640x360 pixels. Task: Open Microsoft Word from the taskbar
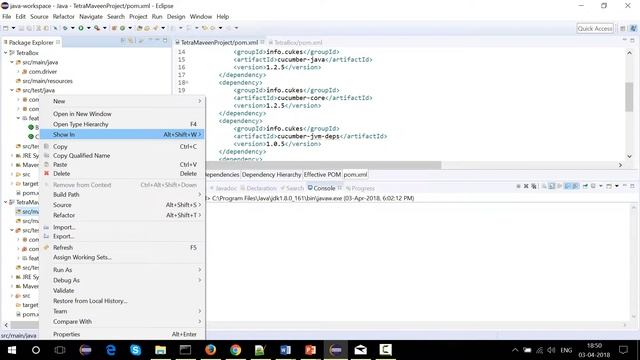[285, 350]
